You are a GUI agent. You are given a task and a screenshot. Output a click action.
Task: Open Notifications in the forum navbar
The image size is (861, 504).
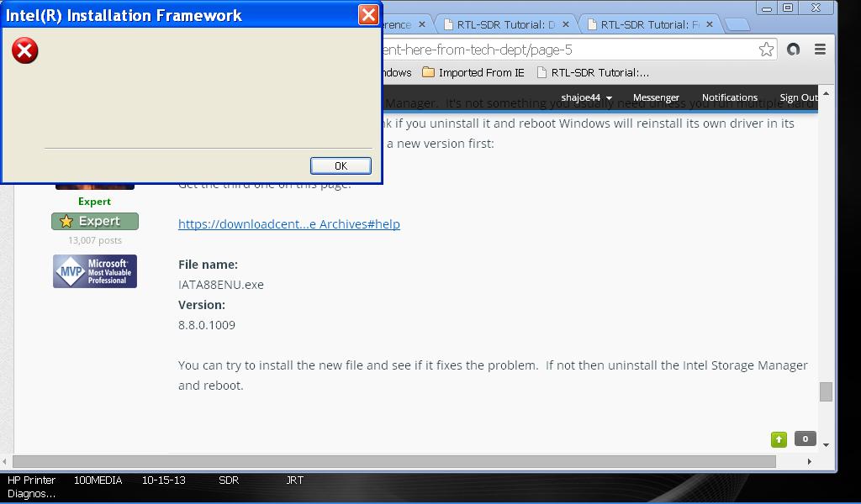coord(729,97)
